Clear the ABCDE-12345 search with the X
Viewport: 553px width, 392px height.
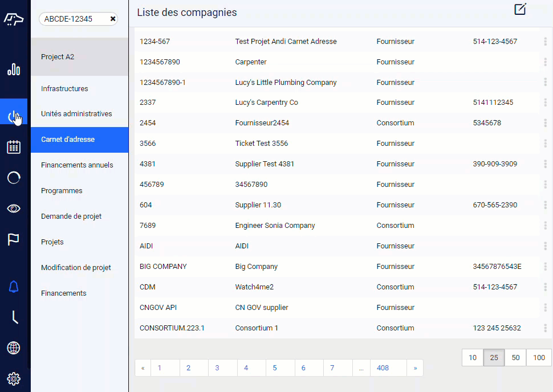[x=113, y=19]
